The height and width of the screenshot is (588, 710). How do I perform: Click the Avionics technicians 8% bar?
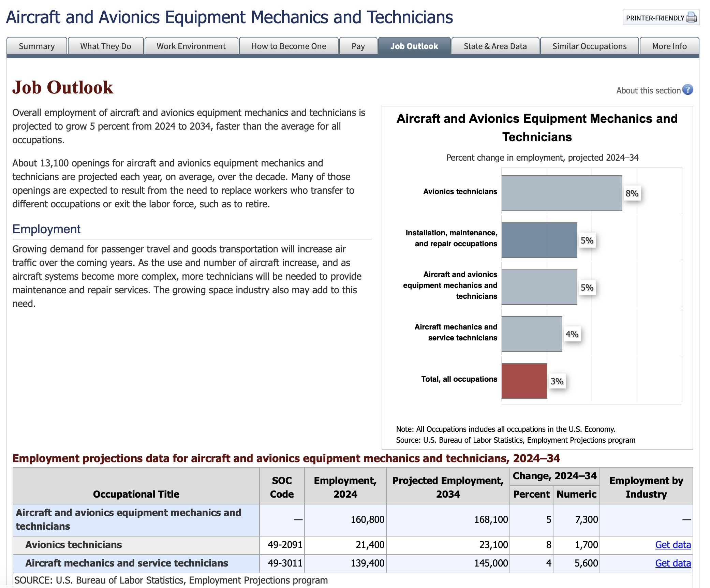point(561,193)
